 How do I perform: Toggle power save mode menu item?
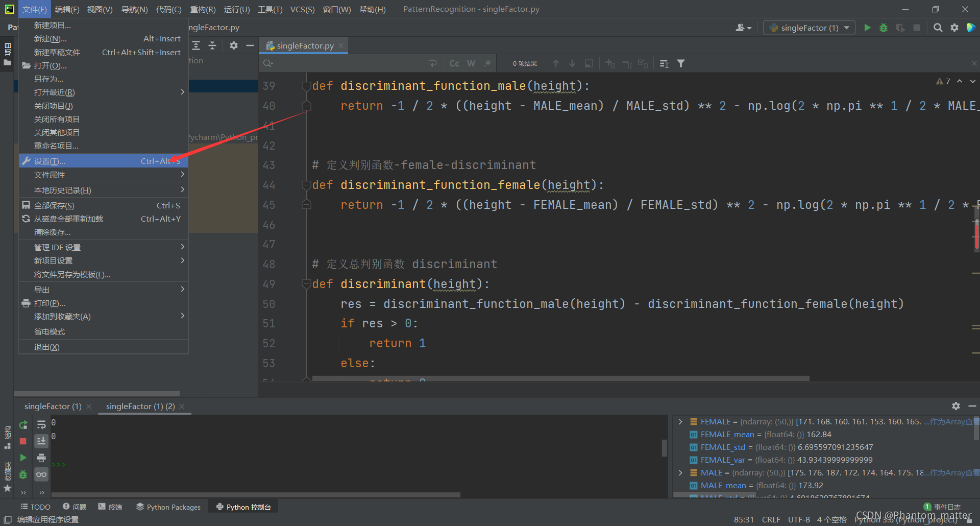104,332
